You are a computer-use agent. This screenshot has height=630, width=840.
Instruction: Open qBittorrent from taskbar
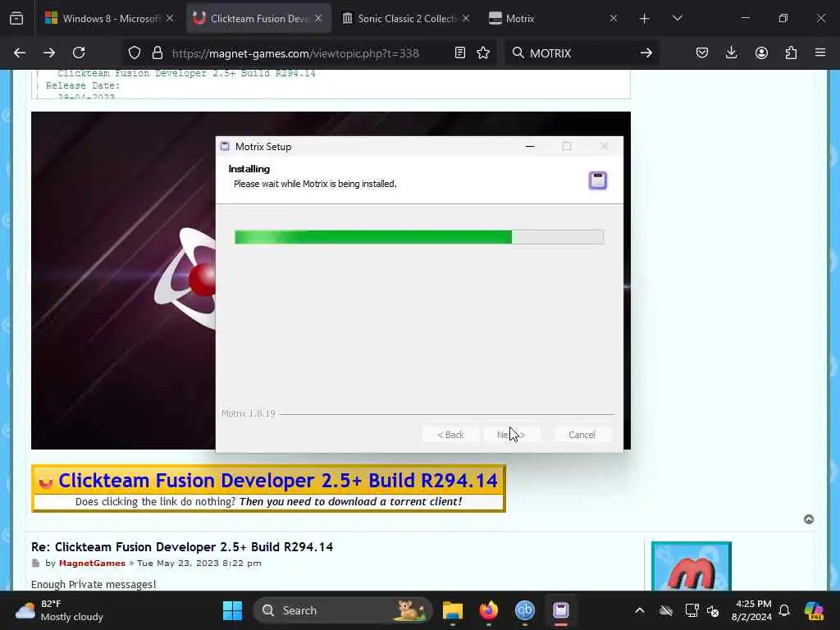pyautogui.click(x=524, y=610)
